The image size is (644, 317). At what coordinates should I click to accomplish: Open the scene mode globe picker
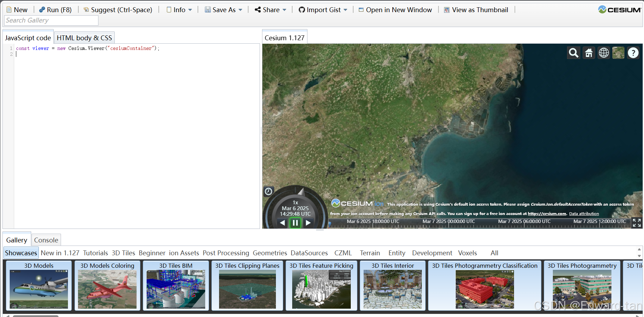(x=603, y=53)
